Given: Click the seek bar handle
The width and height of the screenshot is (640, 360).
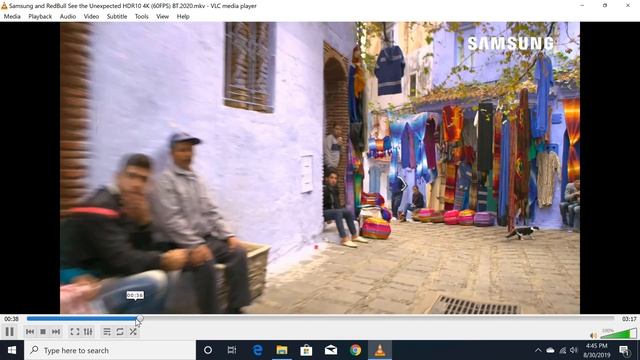Looking at the screenshot, I should click(x=140, y=318).
